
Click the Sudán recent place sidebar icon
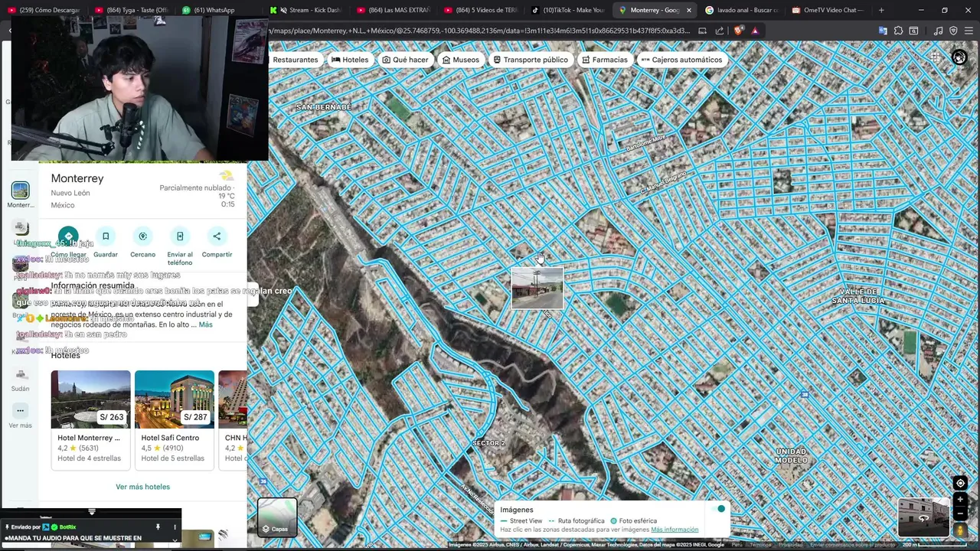click(21, 374)
